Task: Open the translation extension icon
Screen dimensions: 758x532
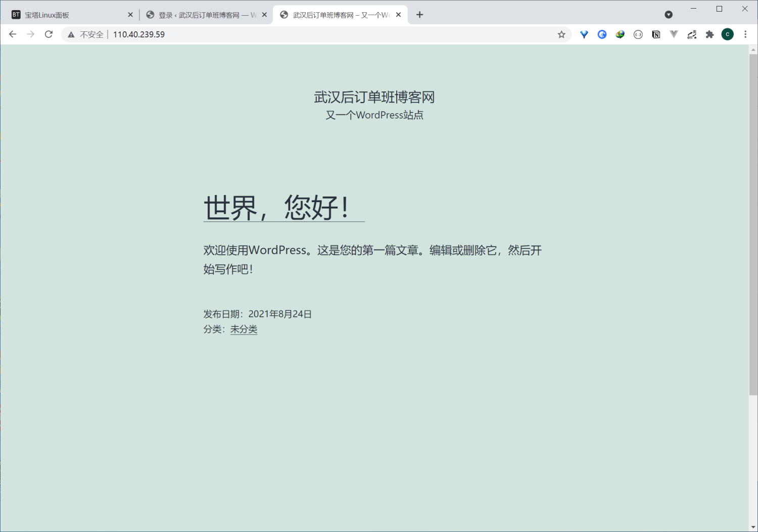Action: (x=692, y=34)
